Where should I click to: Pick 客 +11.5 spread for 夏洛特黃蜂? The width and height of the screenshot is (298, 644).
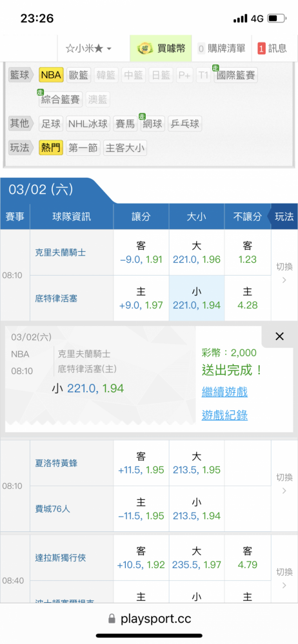click(x=141, y=463)
